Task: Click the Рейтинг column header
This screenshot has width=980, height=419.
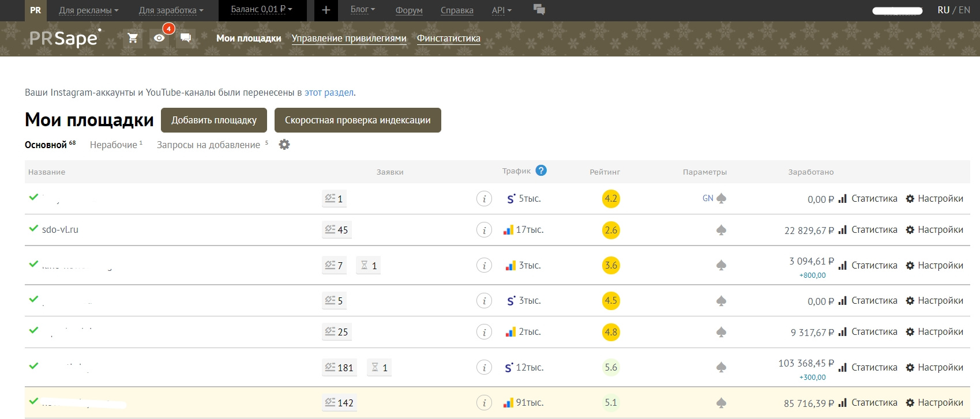Action: pos(605,172)
